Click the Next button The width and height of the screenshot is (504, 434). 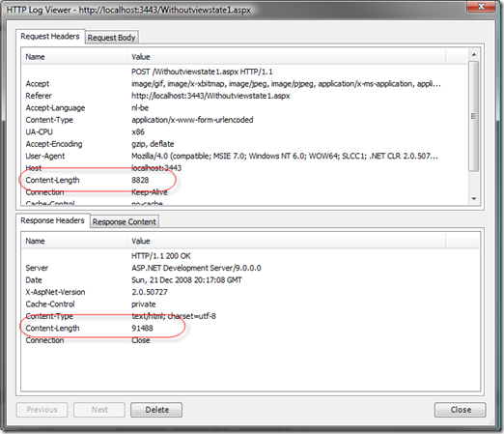click(99, 410)
